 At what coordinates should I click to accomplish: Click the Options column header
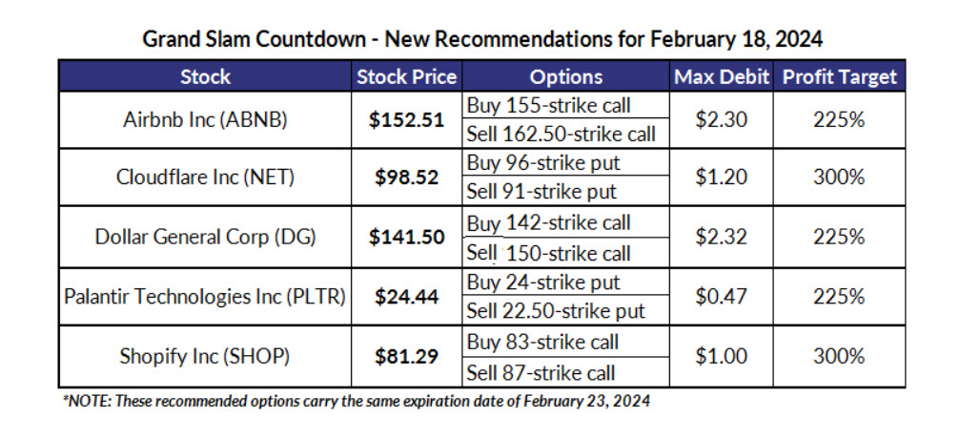565,76
